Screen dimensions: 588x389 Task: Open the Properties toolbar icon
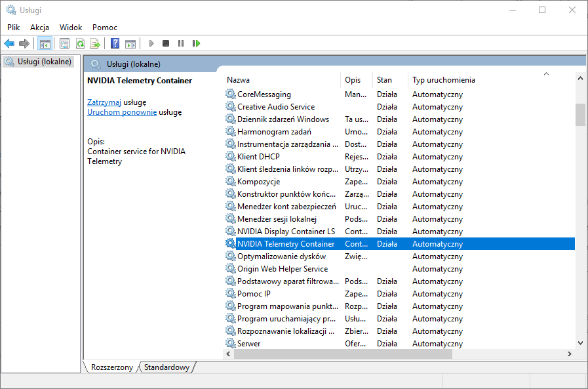pyautogui.click(x=64, y=43)
